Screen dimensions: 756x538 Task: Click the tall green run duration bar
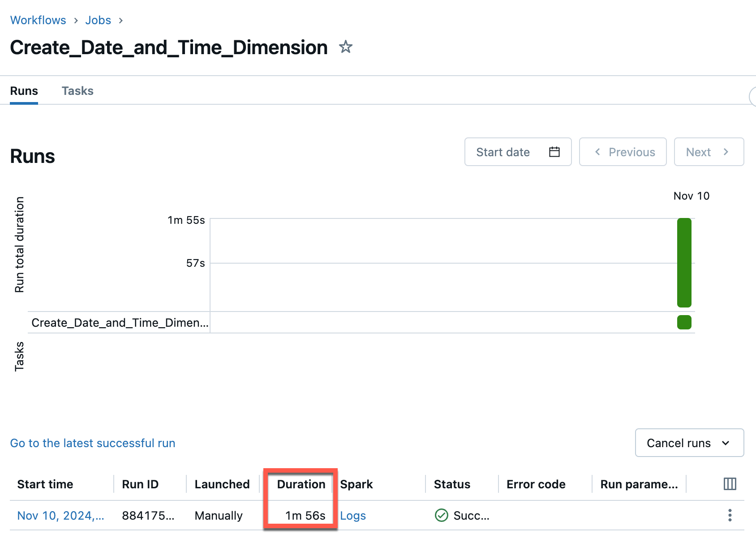point(684,263)
